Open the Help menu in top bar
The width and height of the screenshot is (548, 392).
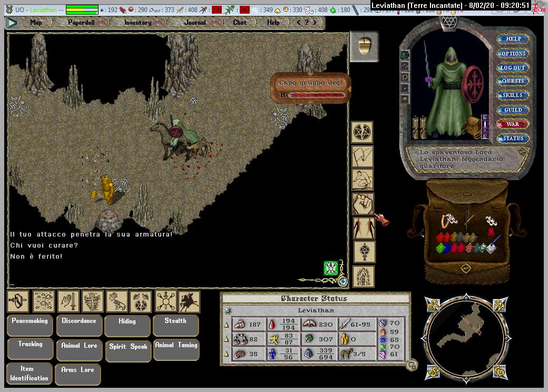[x=273, y=22]
